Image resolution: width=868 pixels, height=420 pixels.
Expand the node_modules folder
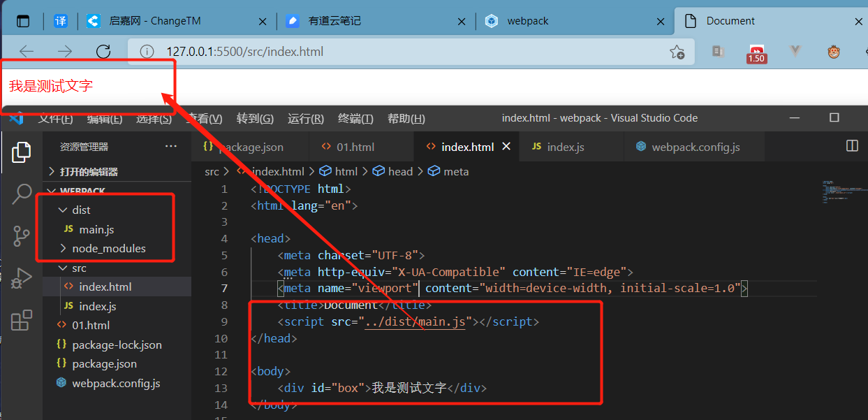click(x=117, y=248)
